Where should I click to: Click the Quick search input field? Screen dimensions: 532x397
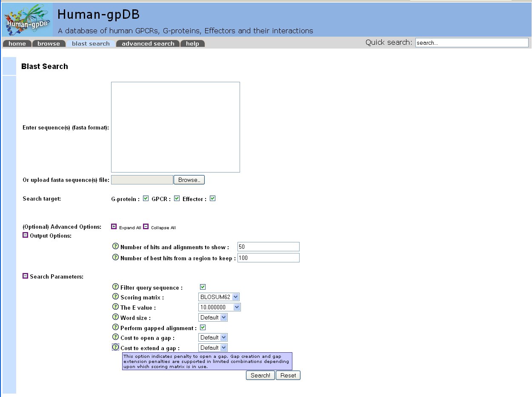point(472,43)
